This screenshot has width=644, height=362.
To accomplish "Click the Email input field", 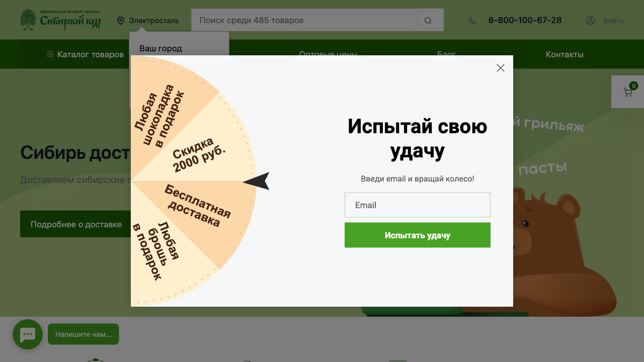I will click(x=418, y=205).
